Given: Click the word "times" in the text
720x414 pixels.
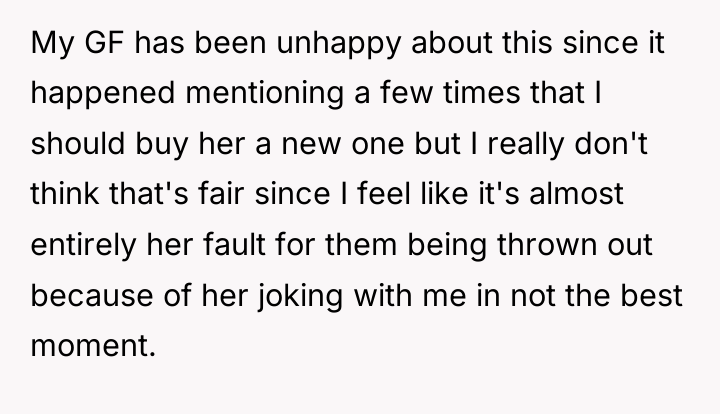Looking at the screenshot, I should (482, 93).
